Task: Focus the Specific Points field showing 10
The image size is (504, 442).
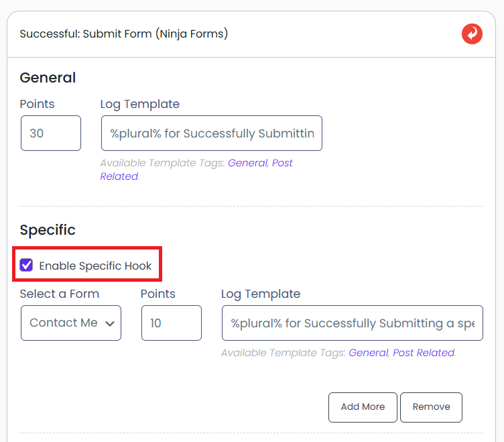Action: 172,323
